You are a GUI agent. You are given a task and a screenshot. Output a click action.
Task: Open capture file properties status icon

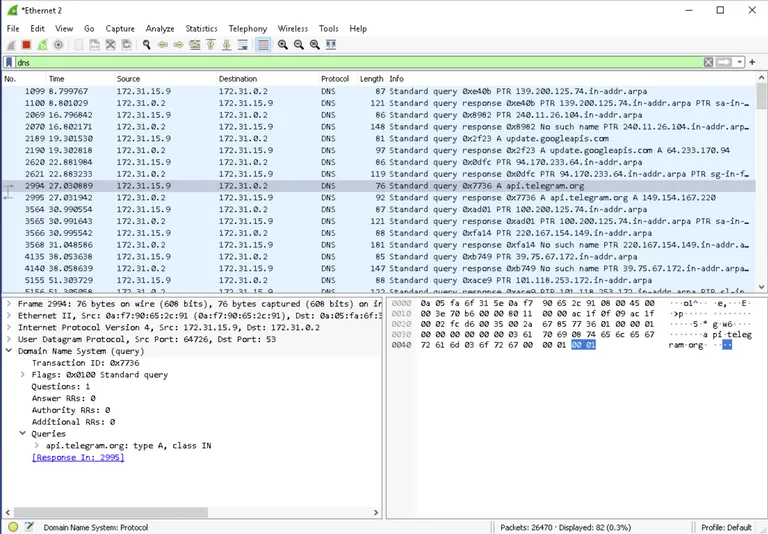click(29, 527)
